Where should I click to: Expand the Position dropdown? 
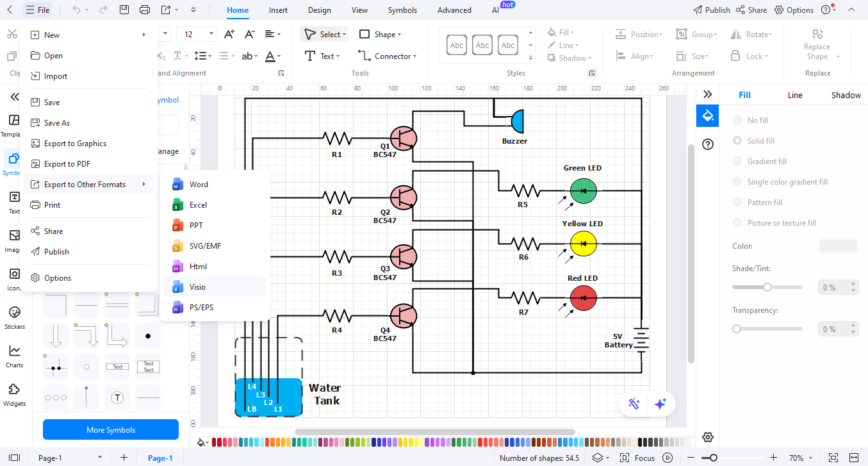[661, 35]
